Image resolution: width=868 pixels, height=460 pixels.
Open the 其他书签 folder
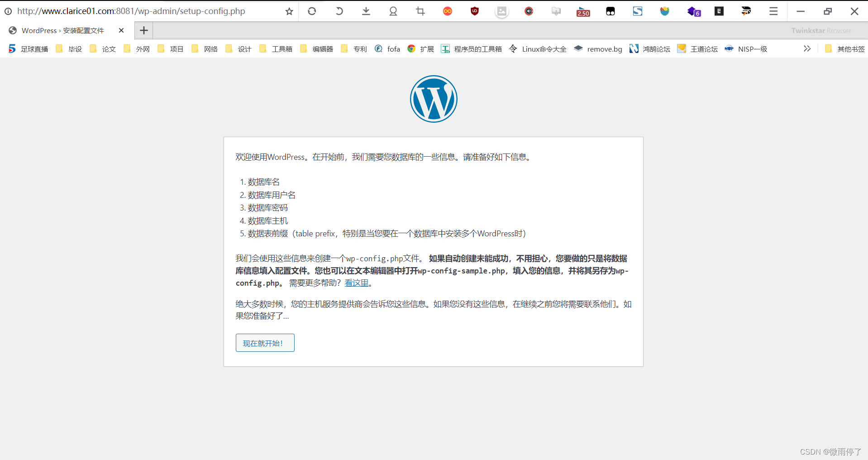click(x=844, y=49)
